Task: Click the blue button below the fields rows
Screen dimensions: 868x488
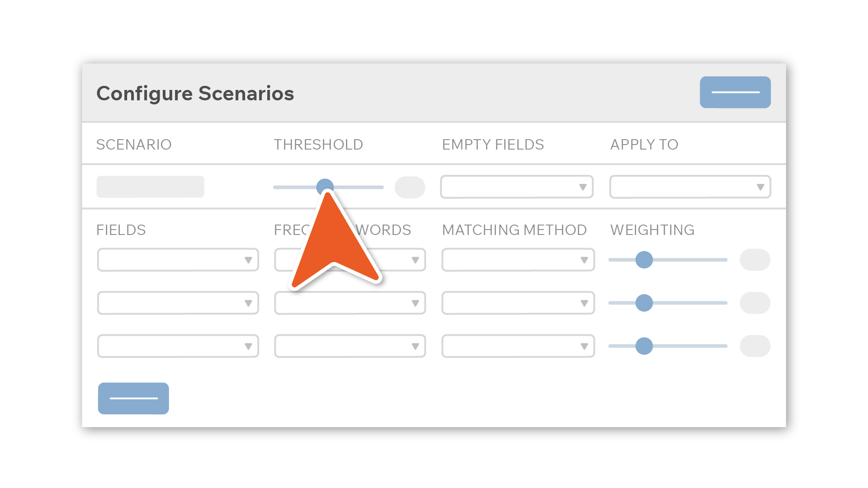Action: (x=133, y=398)
